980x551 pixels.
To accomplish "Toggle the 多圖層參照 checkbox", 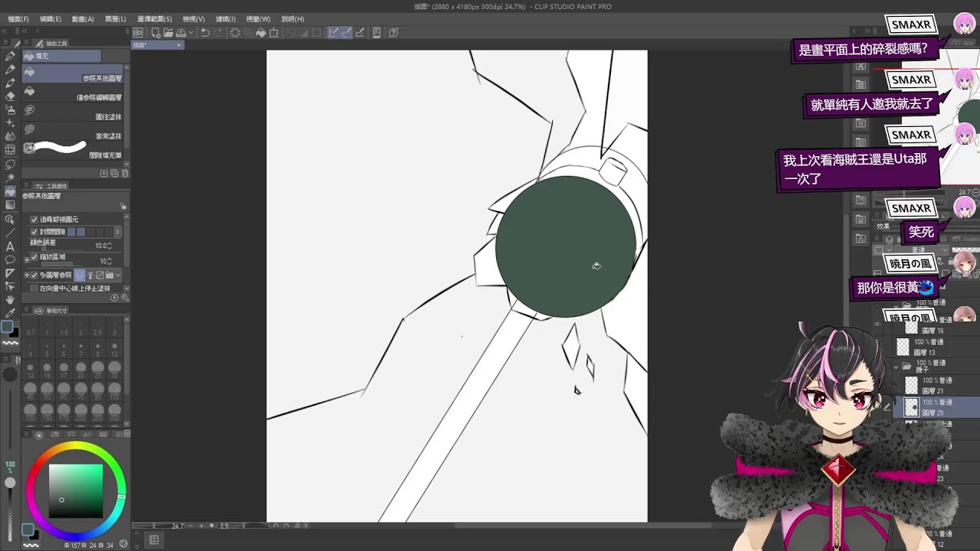I will tap(34, 275).
